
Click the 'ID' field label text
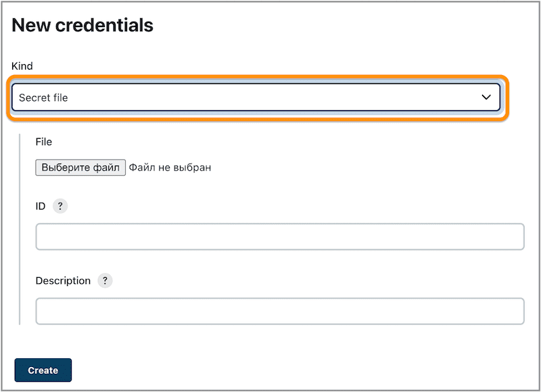41,206
